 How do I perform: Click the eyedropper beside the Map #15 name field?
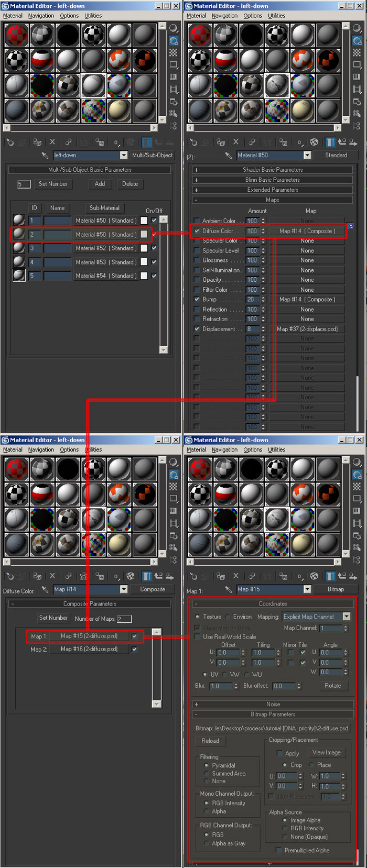coord(229,589)
